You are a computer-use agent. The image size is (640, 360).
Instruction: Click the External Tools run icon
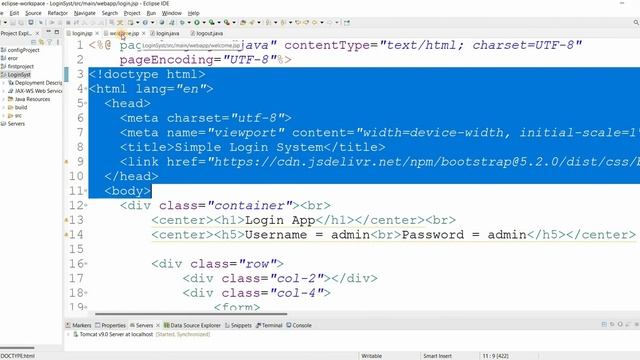point(227,22)
